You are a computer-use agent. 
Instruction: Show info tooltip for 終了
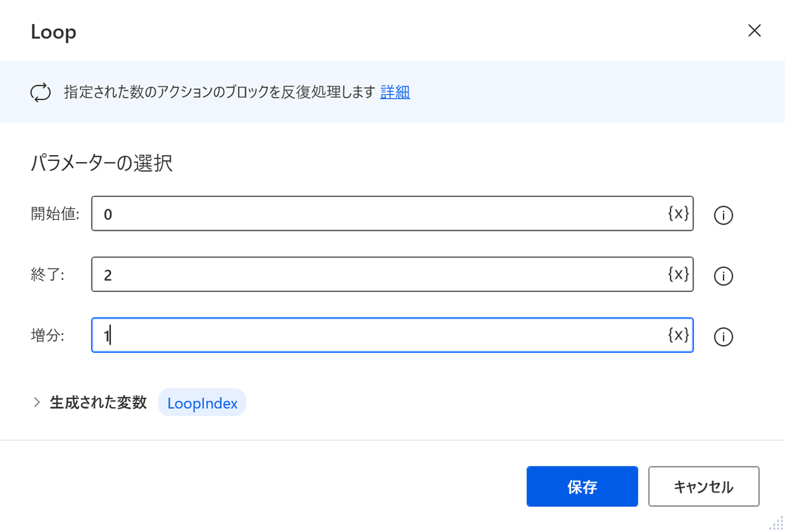point(723,276)
